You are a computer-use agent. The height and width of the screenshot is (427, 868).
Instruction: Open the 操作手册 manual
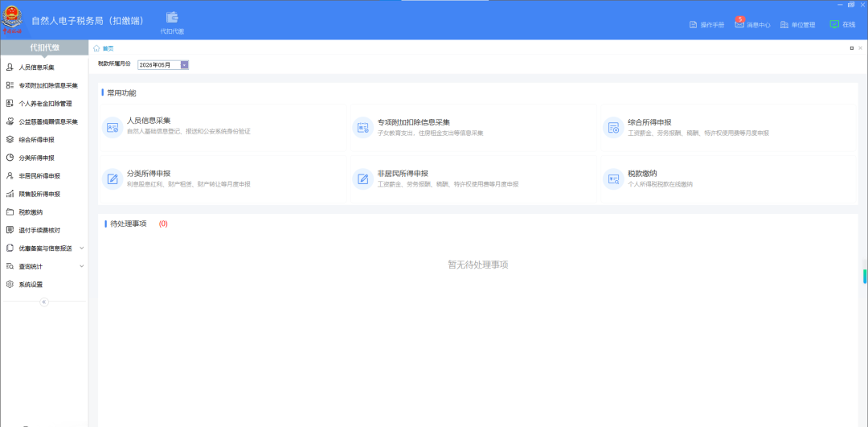pos(707,25)
